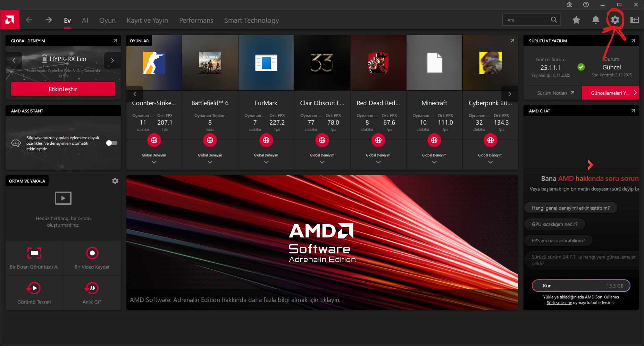Click the Etkinleştir button
Viewport: 644px width, 346px height.
click(63, 89)
